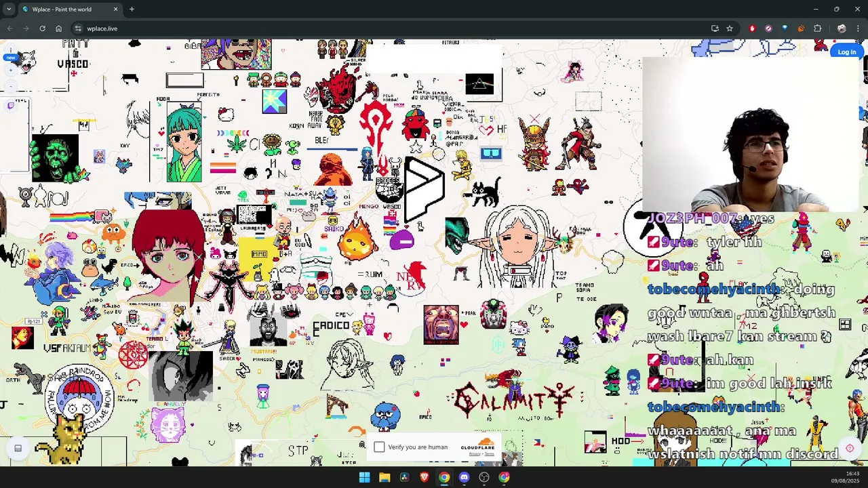Click the locate-me target icon
Screen dimensions: 868x488
click(x=850, y=448)
